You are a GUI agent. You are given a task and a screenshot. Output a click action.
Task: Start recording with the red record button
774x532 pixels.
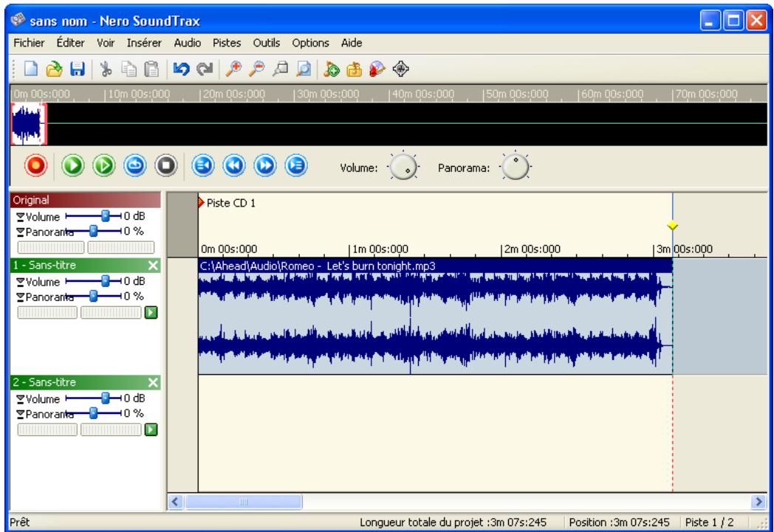[x=36, y=165]
